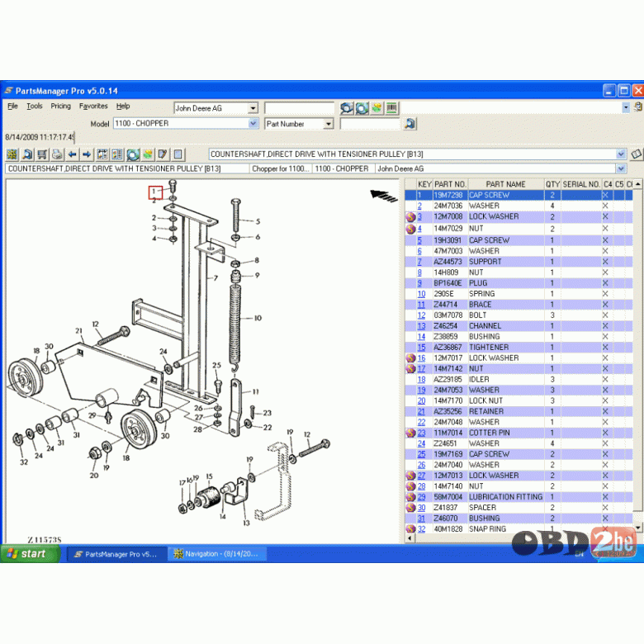This screenshot has width=644, height=644.
Task: Print the current parts page
Action: coord(57,154)
